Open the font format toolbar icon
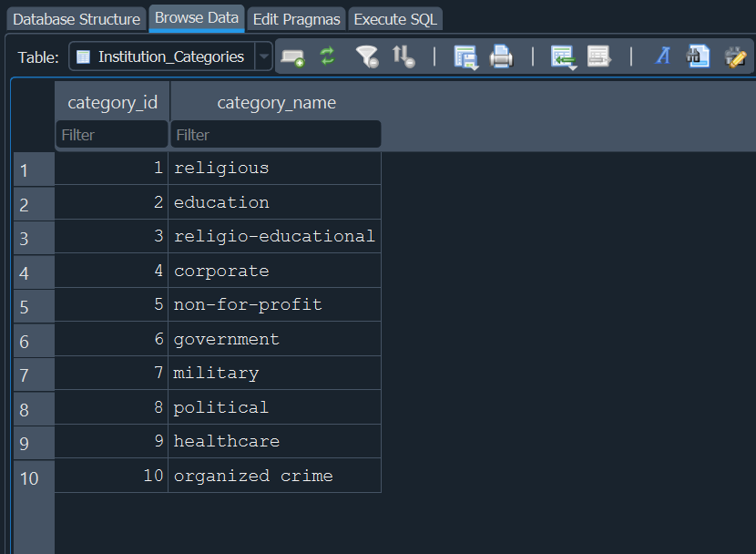 click(663, 56)
